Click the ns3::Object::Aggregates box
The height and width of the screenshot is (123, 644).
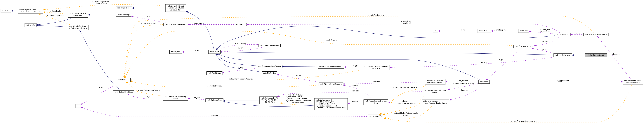tap(270, 45)
